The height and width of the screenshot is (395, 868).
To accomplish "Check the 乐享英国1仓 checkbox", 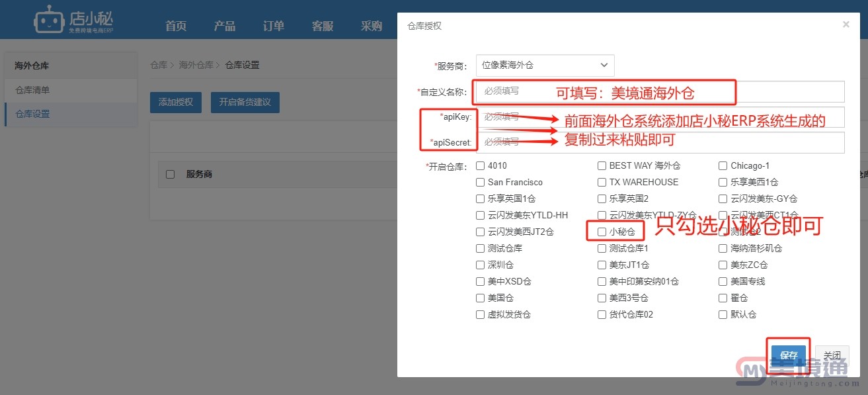I will click(480, 198).
